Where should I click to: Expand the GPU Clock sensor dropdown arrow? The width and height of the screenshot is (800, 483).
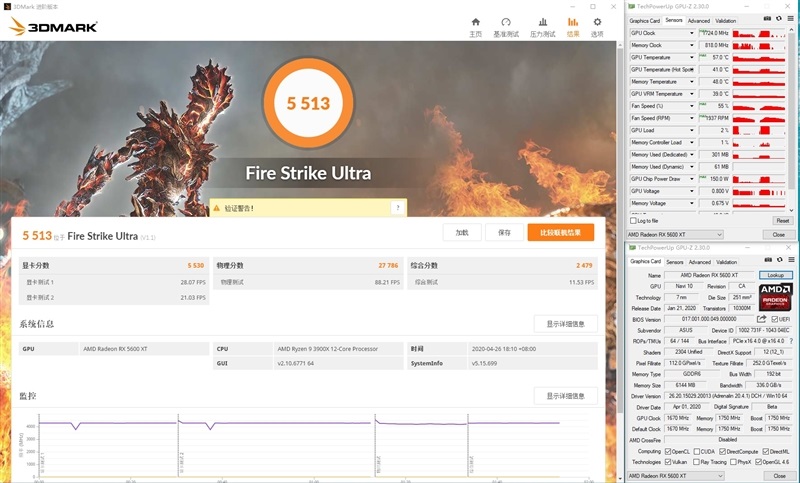pos(693,33)
